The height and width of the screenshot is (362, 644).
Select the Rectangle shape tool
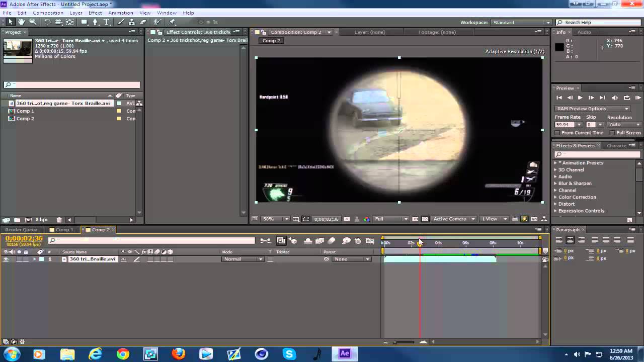coord(85,22)
